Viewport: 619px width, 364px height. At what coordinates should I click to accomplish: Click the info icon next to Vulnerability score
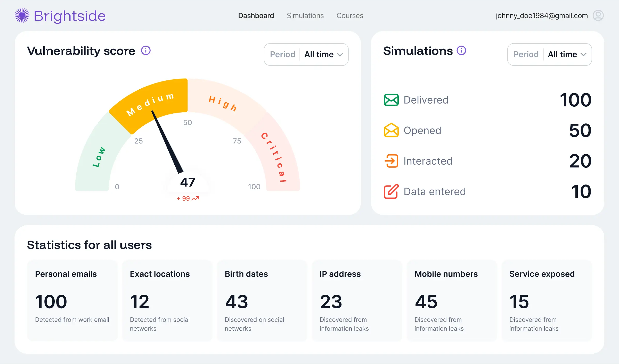point(146,51)
